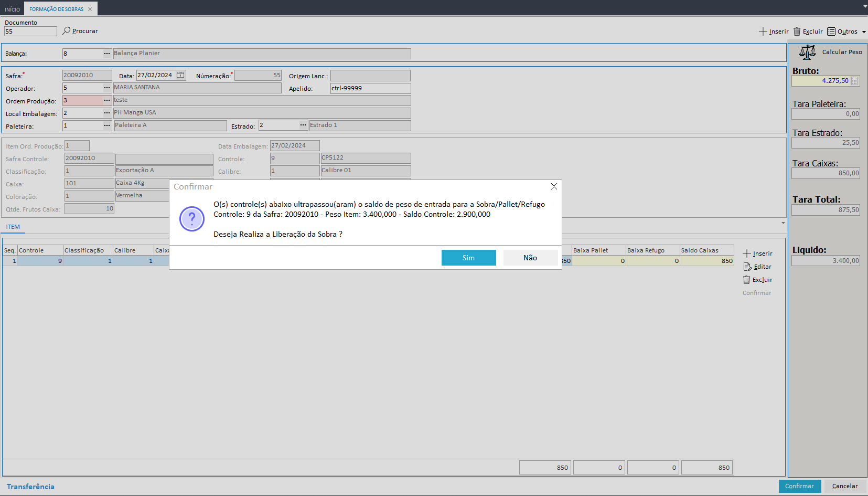The height and width of the screenshot is (496, 868).
Task: Open the Operador lookup ellipsis button
Action: (x=107, y=88)
